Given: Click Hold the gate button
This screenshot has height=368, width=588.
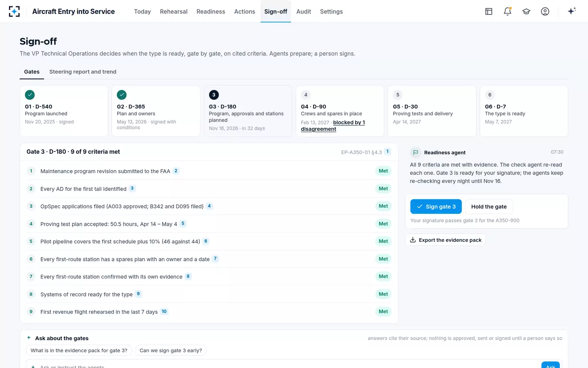Looking at the screenshot, I should pos(489,206).
